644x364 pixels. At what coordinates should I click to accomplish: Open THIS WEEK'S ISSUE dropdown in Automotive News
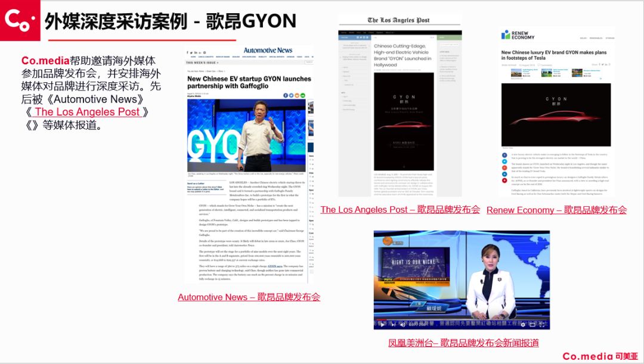202,63
